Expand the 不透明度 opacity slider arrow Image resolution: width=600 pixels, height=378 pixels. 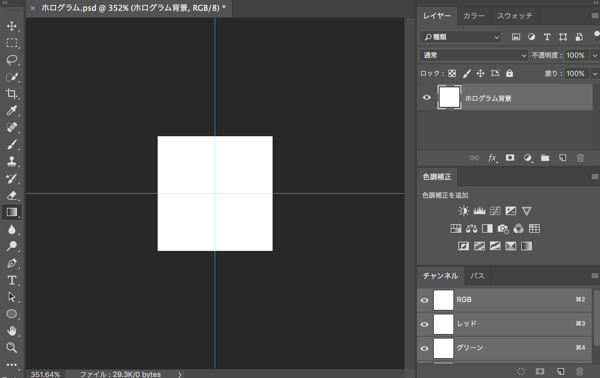click(595, 55)
